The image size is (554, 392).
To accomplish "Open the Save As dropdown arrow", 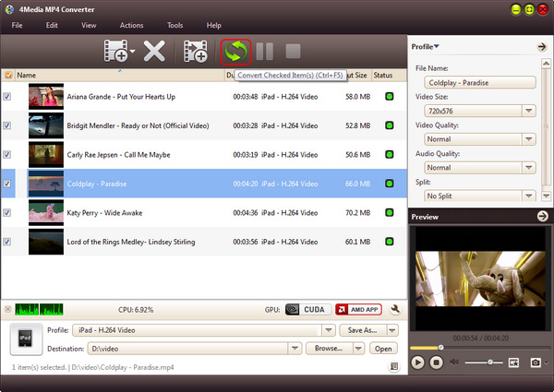I will 392,330.
